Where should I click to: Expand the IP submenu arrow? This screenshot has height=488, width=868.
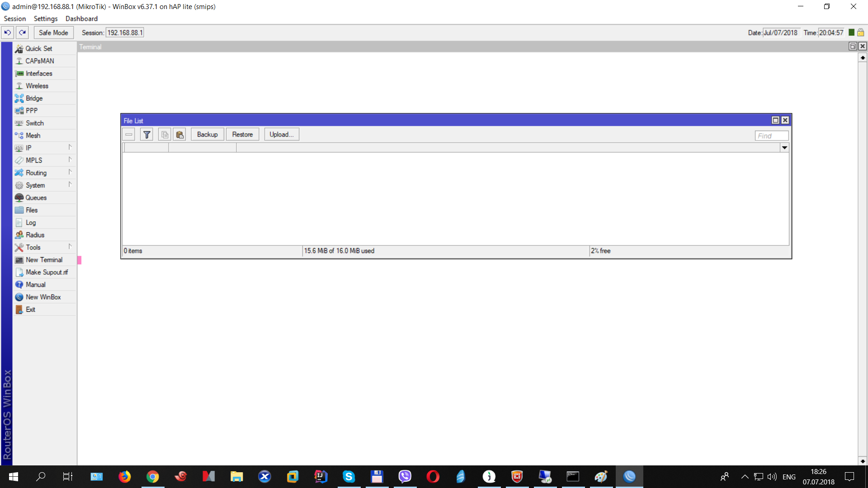(70, 147)
